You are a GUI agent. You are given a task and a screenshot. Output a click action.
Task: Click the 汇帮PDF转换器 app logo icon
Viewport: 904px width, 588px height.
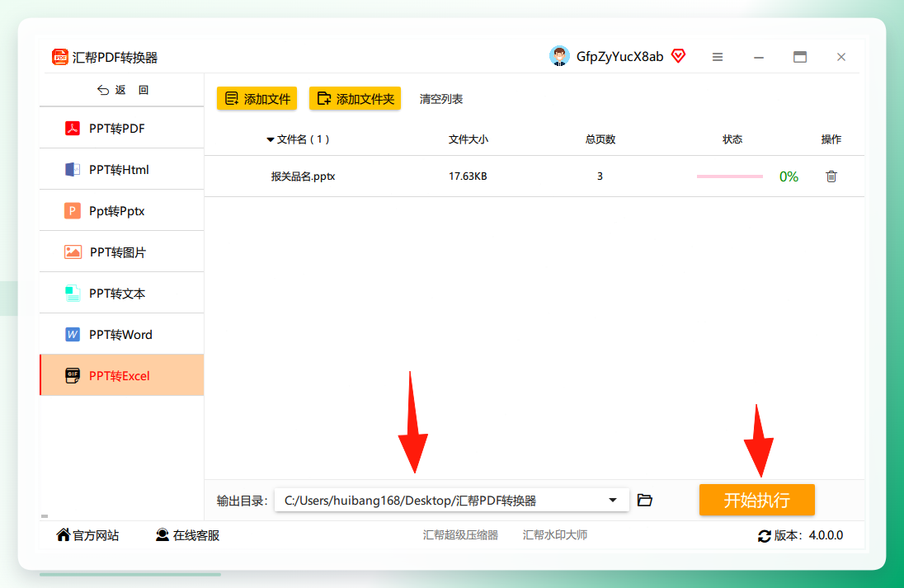(x=60, y=57)
